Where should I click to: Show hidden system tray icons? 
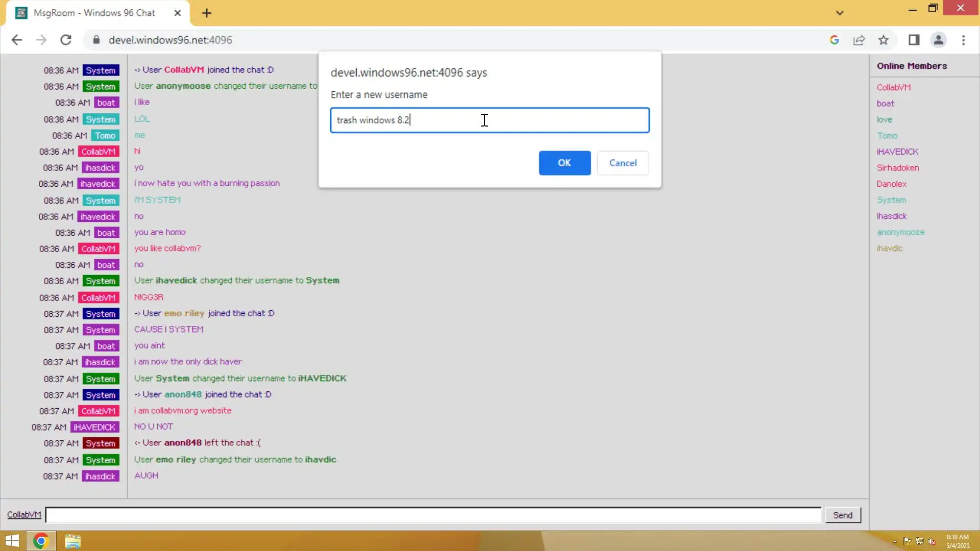[895, 541]
